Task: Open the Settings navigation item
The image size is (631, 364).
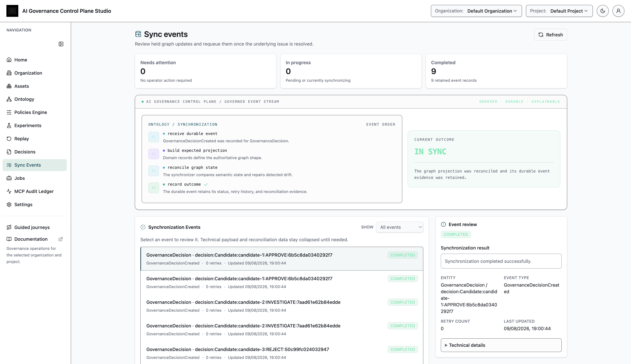Action: pyautogui.click(x=35, y=204)
